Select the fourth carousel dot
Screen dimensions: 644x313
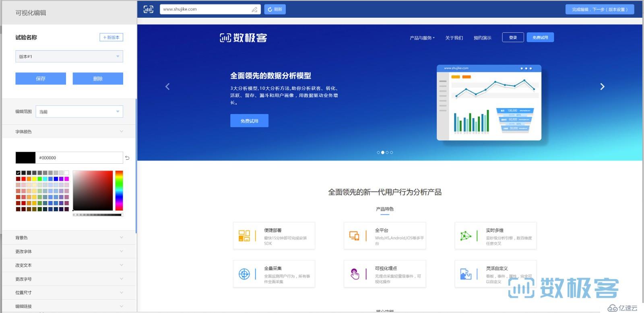point(392,152)
